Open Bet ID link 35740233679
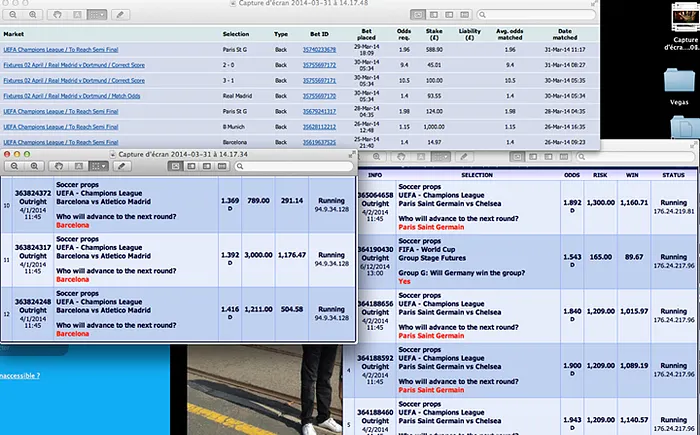Image resolution: width=700 pixels, height=435 pixels. pyautogui.click(x=319, y=50)
